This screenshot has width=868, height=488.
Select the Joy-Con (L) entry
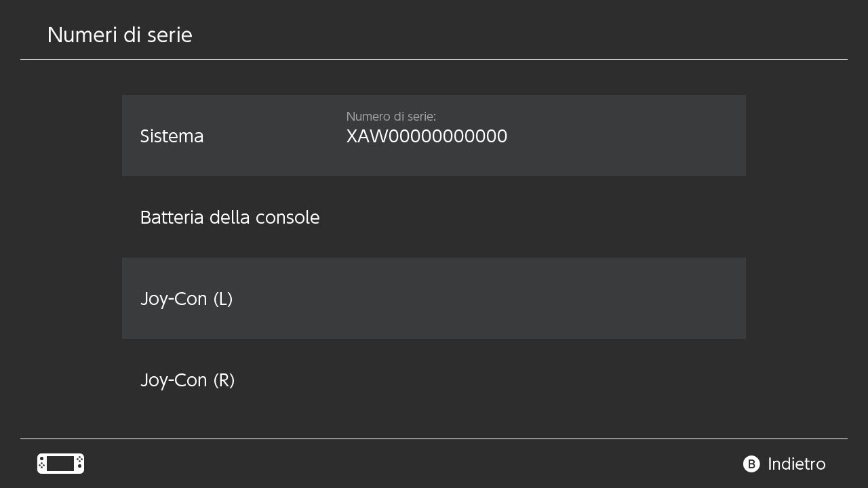click(x=186, y=299)
